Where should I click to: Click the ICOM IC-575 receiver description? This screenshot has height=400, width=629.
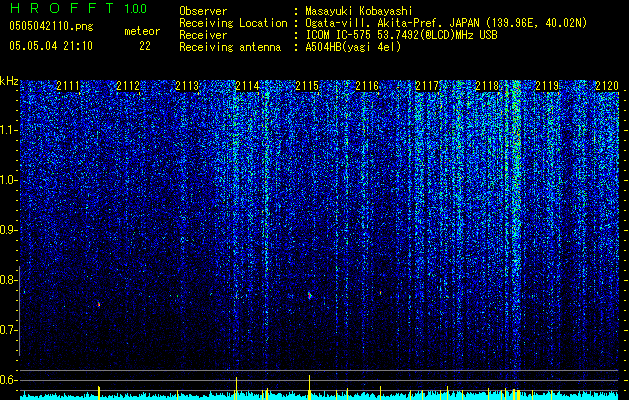(x=401, y=35)
